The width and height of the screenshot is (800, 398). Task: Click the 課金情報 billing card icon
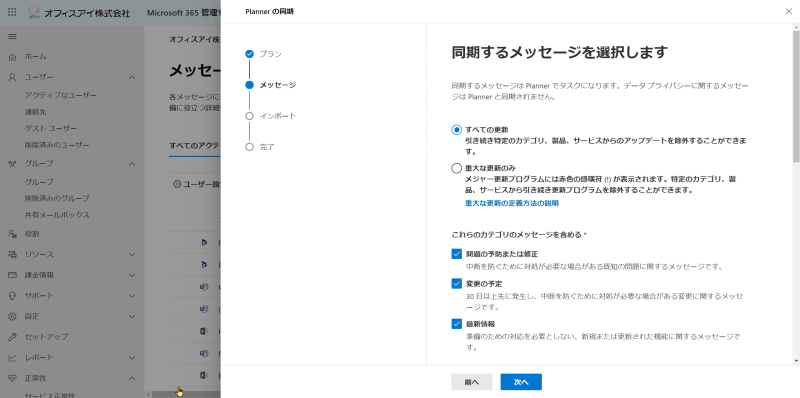(x=12, y=275)
